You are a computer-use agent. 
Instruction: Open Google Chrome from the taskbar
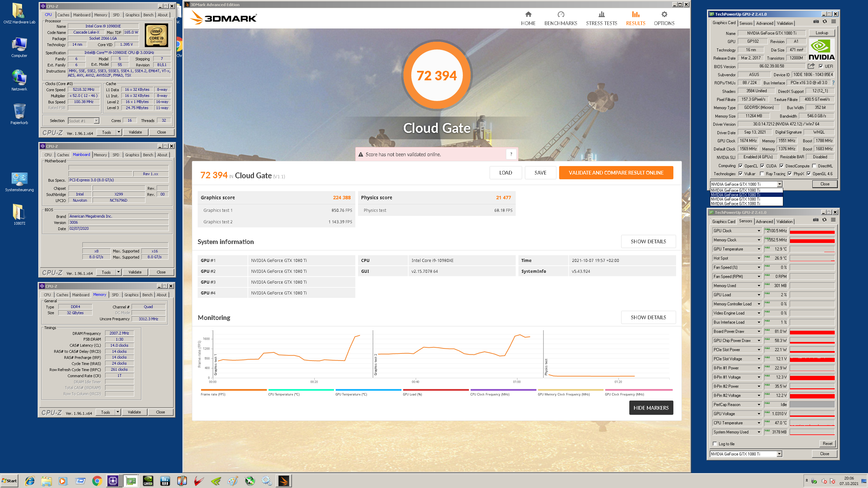click(97, 481)
